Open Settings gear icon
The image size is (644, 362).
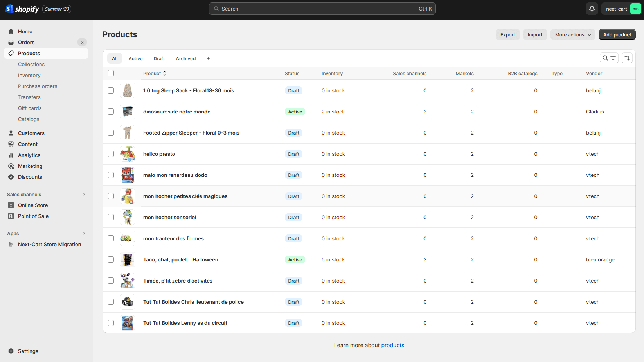(11, 351)
